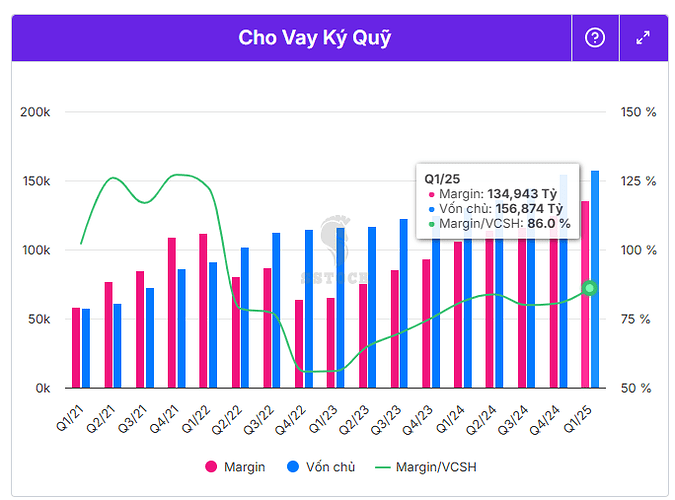Open the help question mark icon

coord(595,38)
